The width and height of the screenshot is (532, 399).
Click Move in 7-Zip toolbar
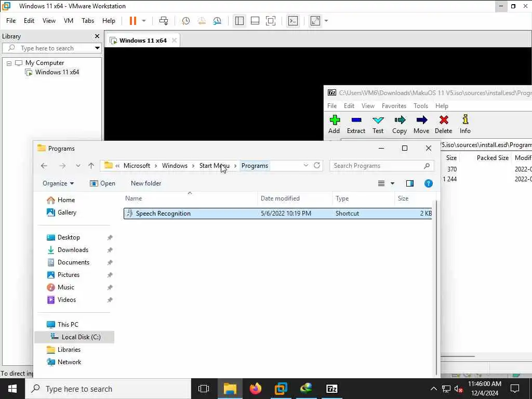(421, 124)
